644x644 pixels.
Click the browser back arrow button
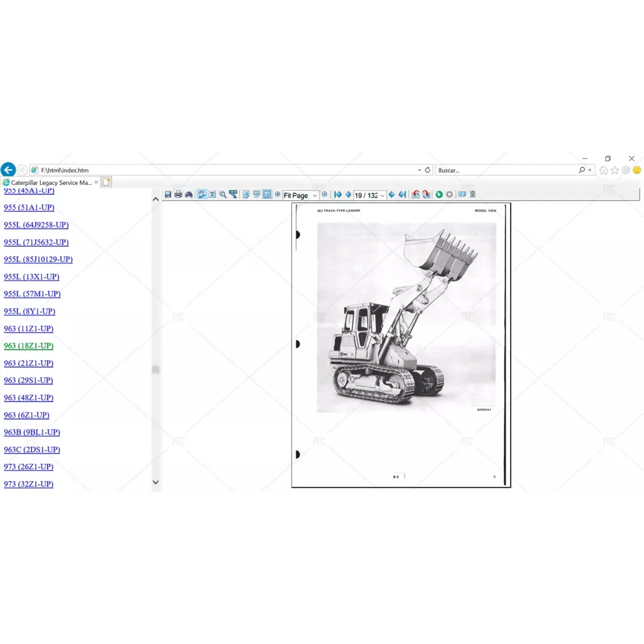pyautogui.click(x=8, y=170)
